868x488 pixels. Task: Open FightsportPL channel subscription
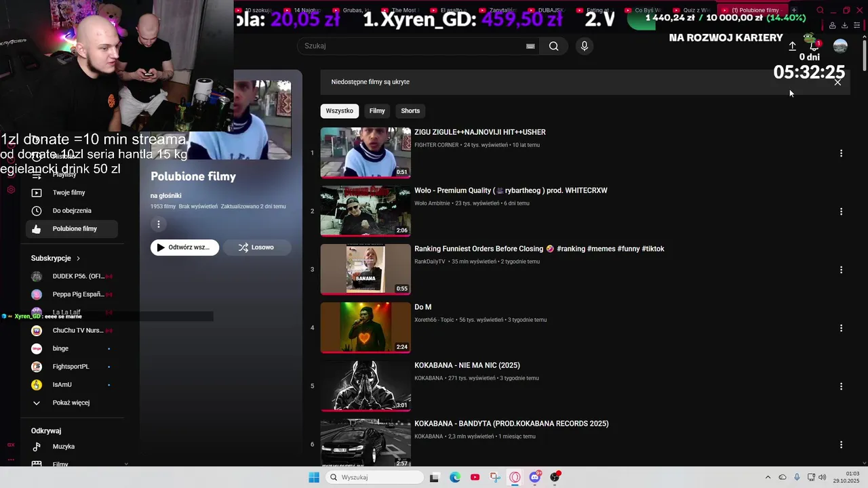tap(71, 367)
